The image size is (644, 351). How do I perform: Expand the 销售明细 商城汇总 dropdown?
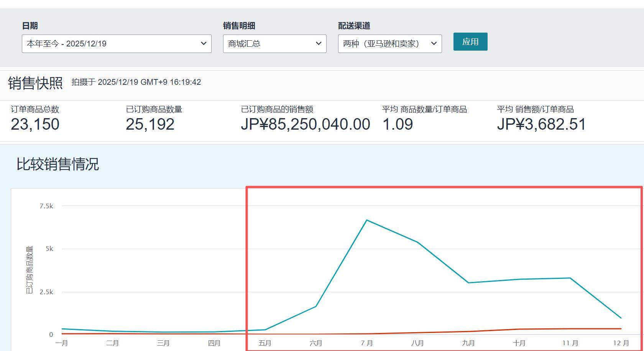[274, 44]
